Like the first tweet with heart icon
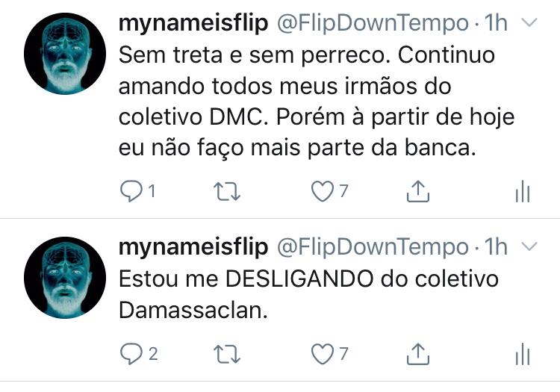Viewport: 560px width, 392px height. click(x=322, y=191)
